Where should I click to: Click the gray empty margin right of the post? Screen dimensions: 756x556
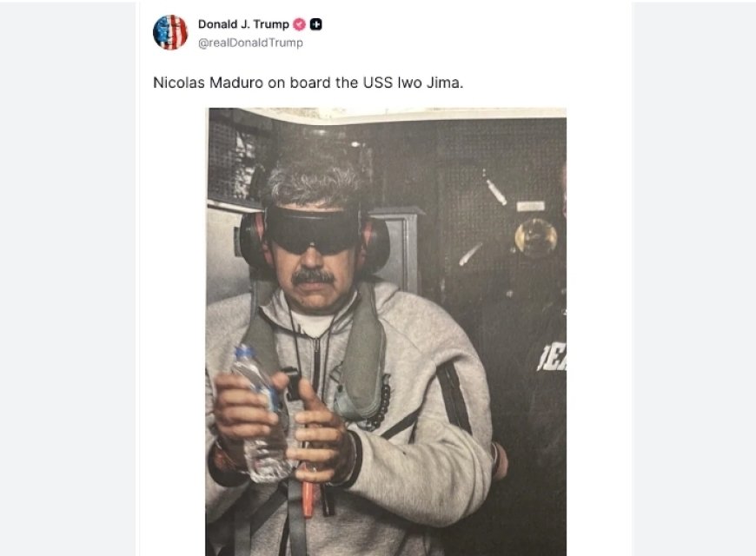point(693,278)
